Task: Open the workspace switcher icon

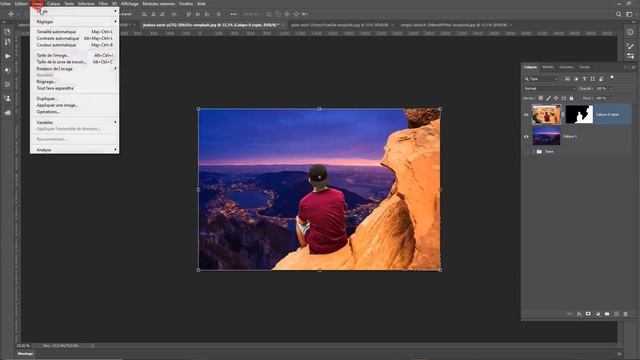Action: pyautogui.click(x=629, y=14)
